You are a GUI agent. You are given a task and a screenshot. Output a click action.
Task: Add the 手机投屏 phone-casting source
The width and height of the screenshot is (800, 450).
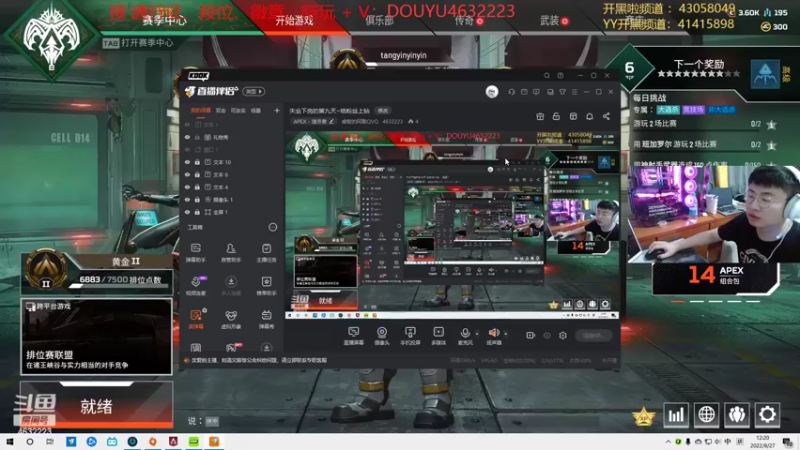[410, 336]
